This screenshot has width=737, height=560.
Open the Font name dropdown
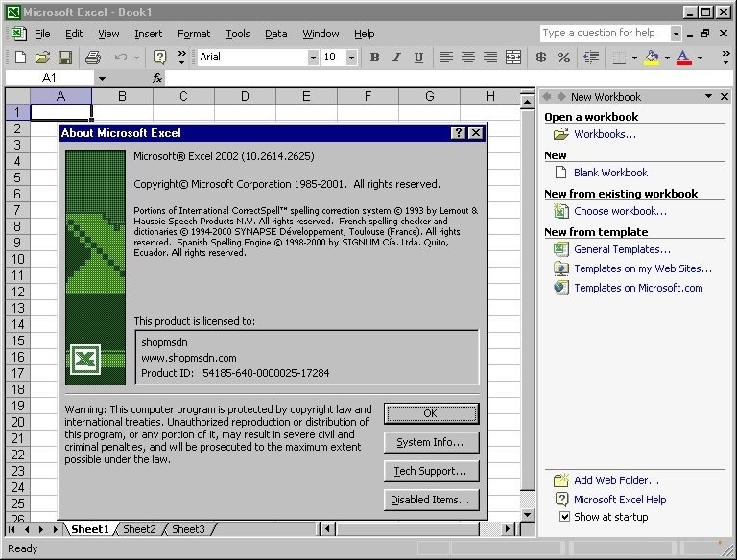tap(313, 58)
